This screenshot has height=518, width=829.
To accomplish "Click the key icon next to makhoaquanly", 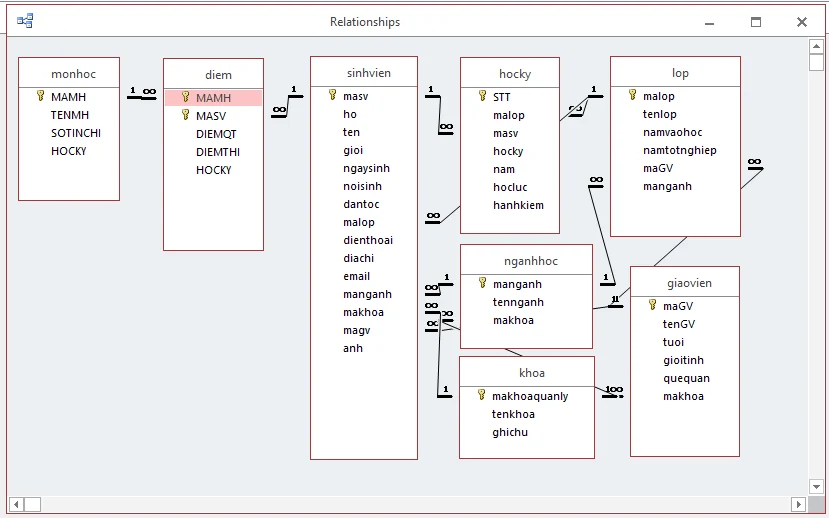I will pyautogui.click(x=482, y=396).
